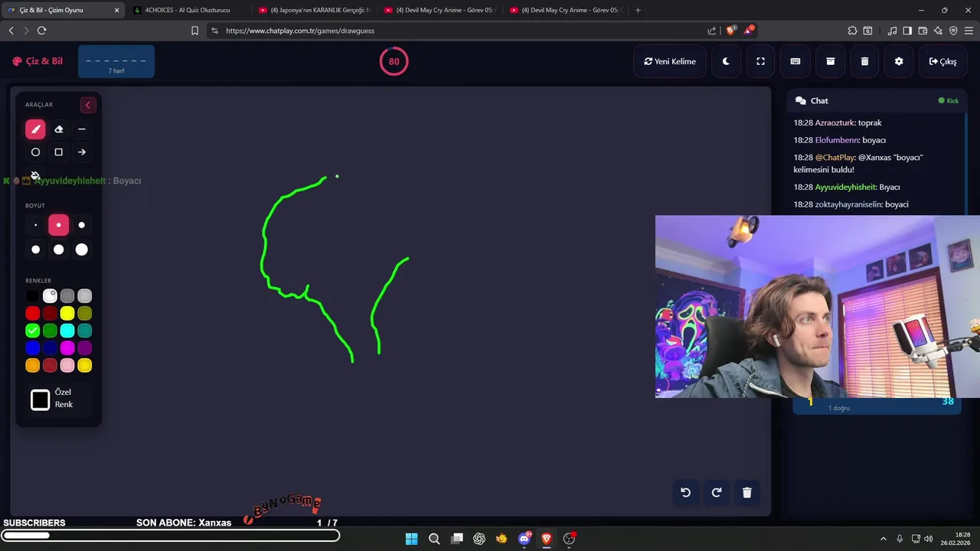Click the 80 countdown timer circle

[x=394, y=61]
